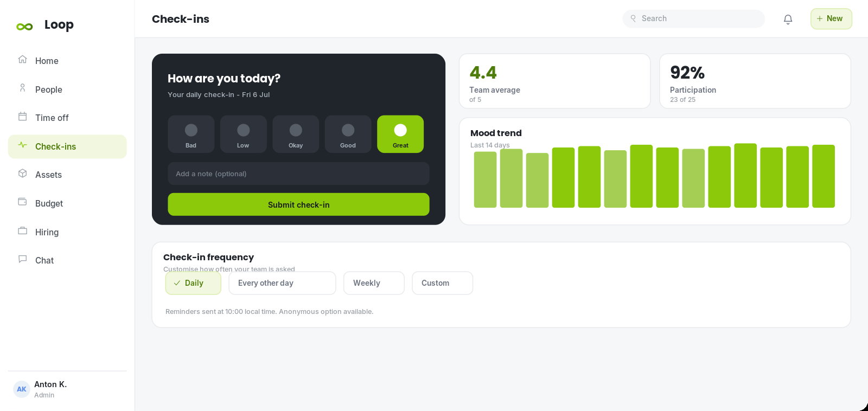Choose Every other day frequency
The width and height of the screenshot is (868, 411).
(282, 283)
